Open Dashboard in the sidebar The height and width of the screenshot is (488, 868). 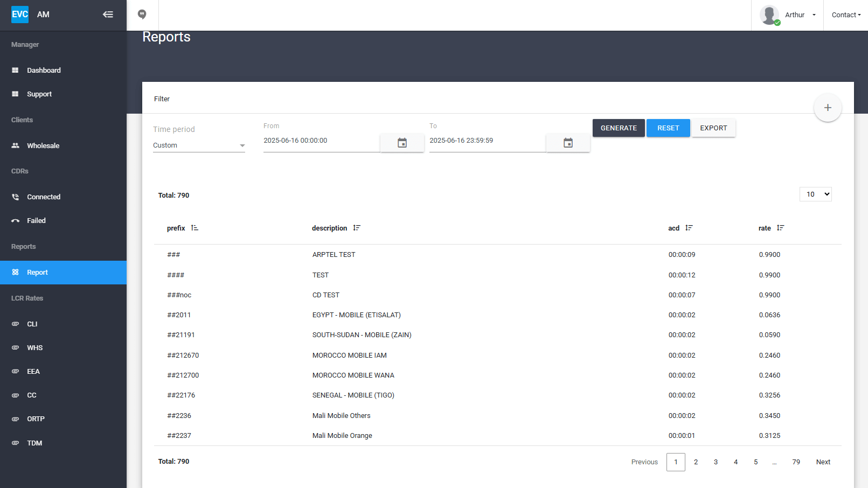click(63, 71)
